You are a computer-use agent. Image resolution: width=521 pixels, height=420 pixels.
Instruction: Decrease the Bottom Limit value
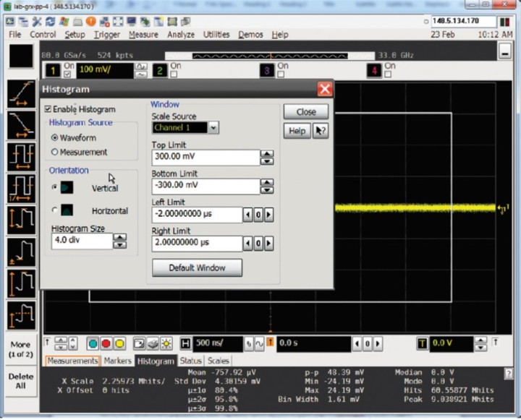pyautogui.click(x=267, y=190)
